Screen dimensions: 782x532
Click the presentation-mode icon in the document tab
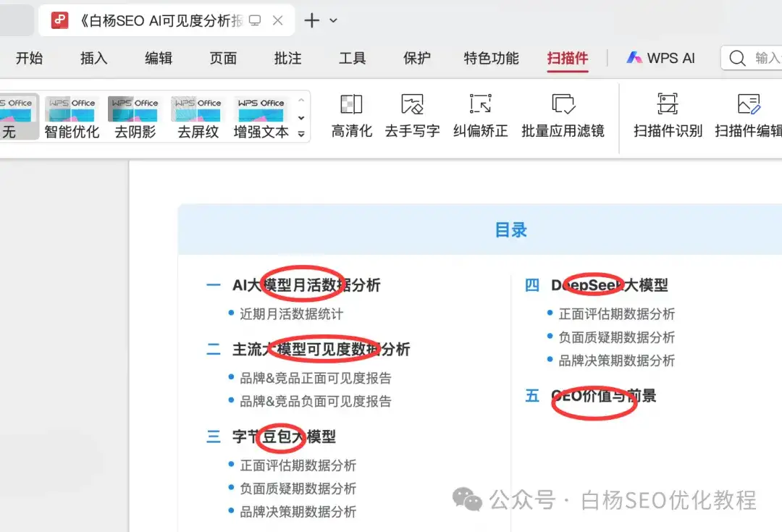255,20
